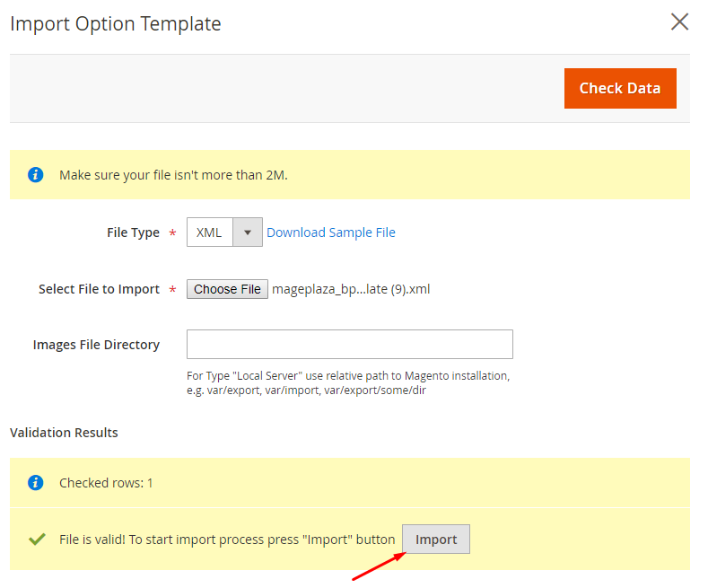708x588 pixels.
Task: Click the orange Check Data button
Action: [x=620, y=88]
